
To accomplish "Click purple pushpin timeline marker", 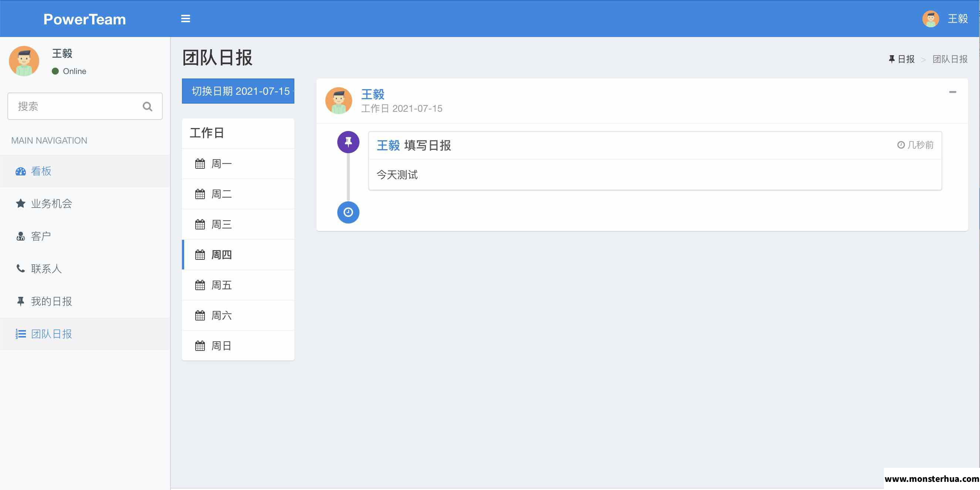I will pyautogui.click(x=348, y=142).
